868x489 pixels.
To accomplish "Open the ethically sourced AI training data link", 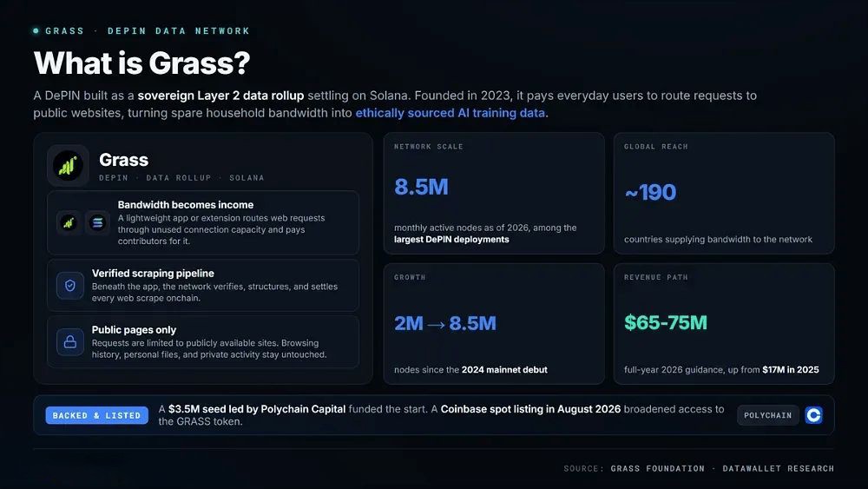I will coord(450,113).
